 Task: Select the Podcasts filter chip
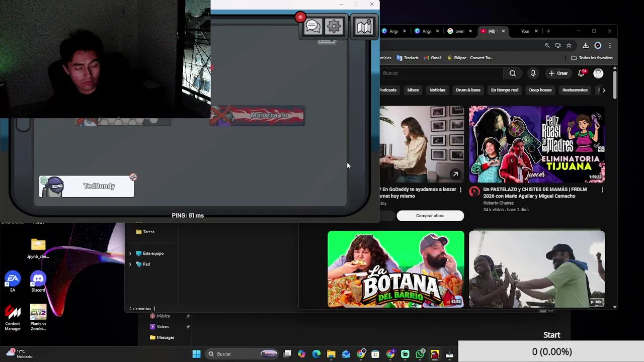coord(388,90)
